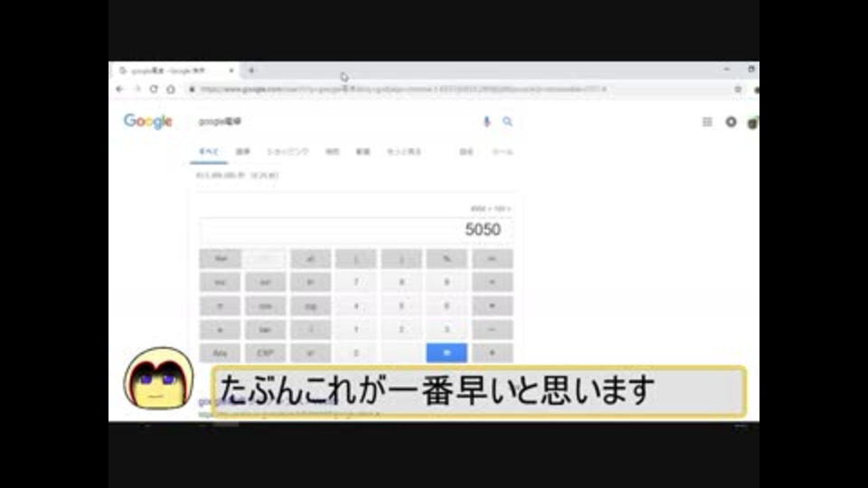Switch to the 画像 tab
This screenshot has width=868, height=488.
pos(243,152)
